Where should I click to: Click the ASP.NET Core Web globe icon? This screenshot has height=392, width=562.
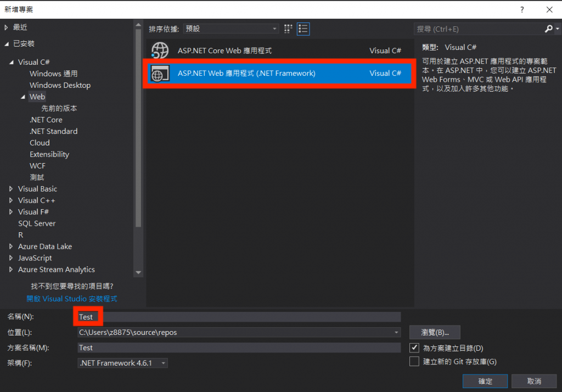click(160, 51)
